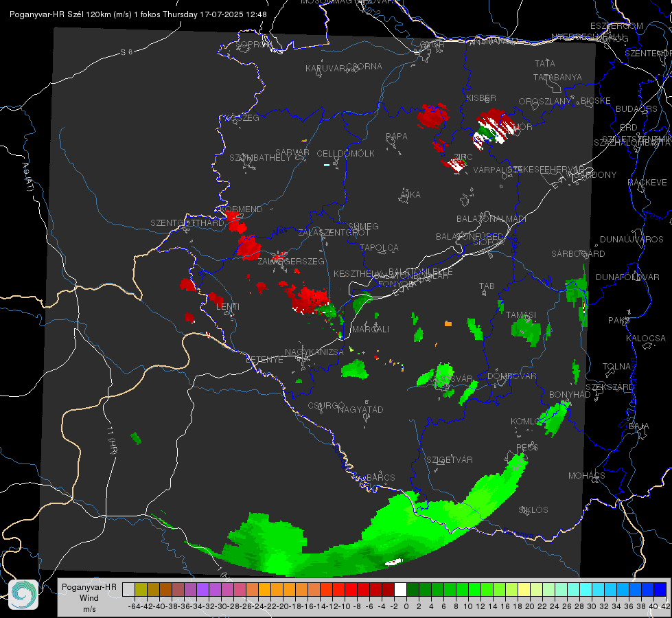
Task: Click the SIKLOS city label
Action: tap(533, 510)
